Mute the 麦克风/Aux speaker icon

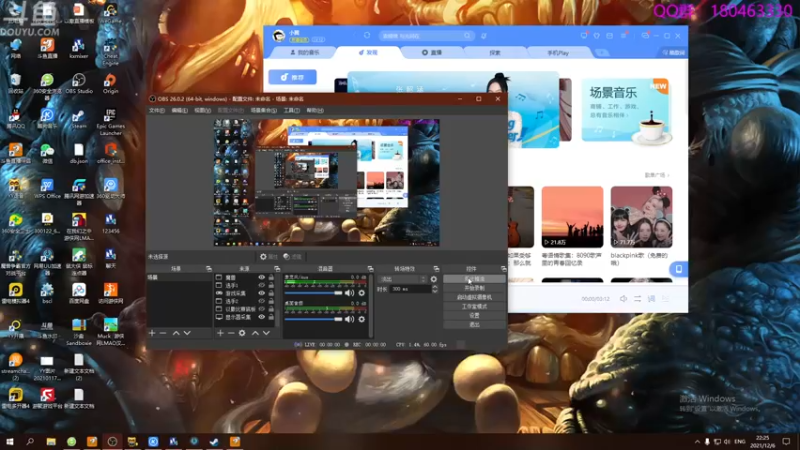(x=349, y=293)
